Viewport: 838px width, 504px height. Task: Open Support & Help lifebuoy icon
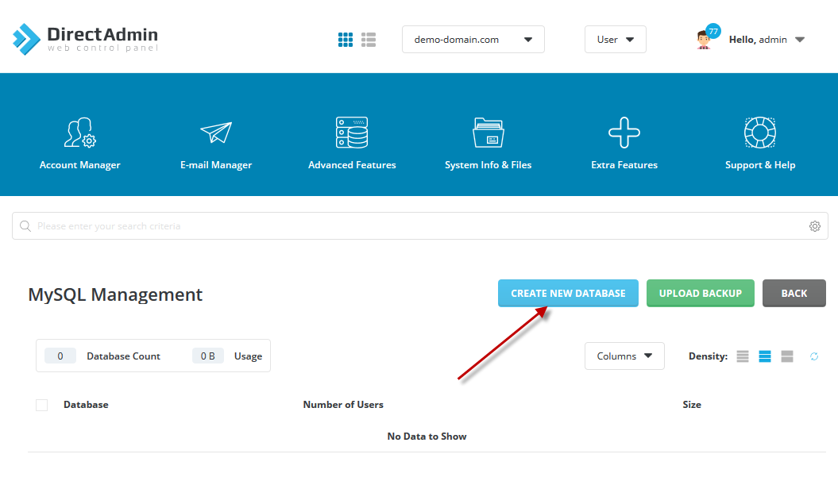(760, 133)
